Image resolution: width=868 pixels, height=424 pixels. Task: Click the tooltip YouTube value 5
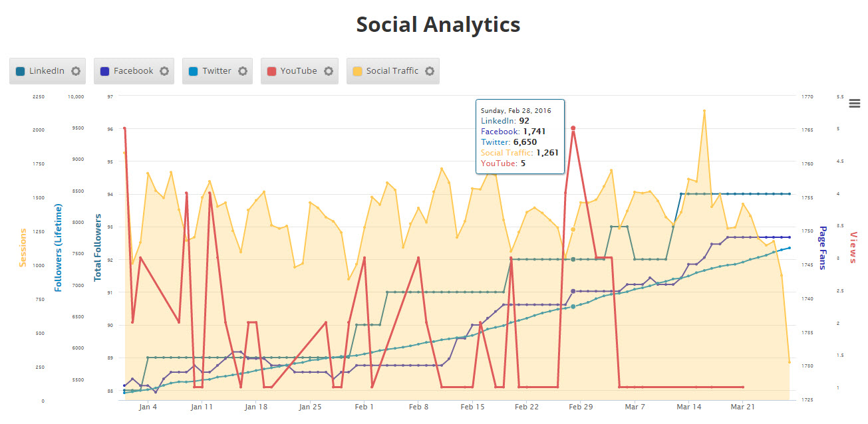click(x=523, y=163)
